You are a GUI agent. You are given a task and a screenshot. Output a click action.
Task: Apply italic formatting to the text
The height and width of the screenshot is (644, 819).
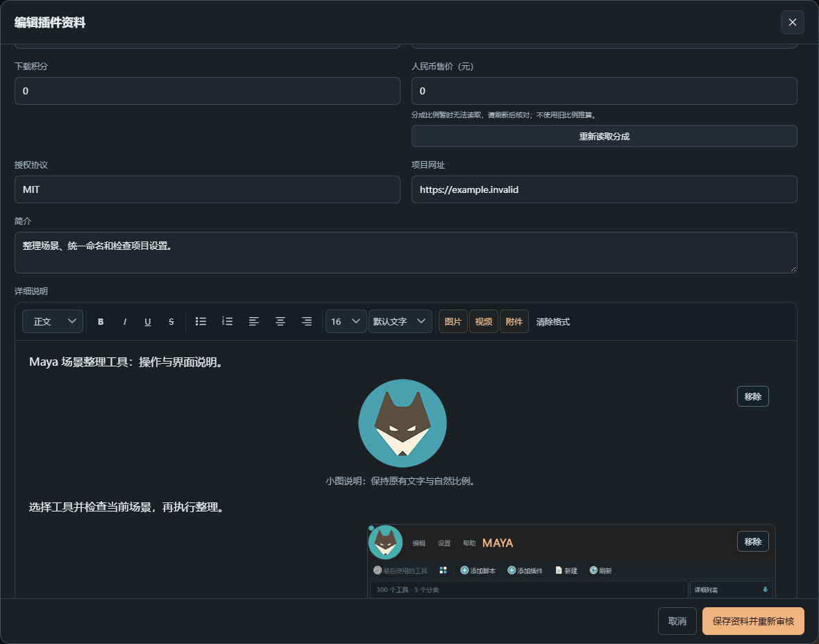click(124, 322)
